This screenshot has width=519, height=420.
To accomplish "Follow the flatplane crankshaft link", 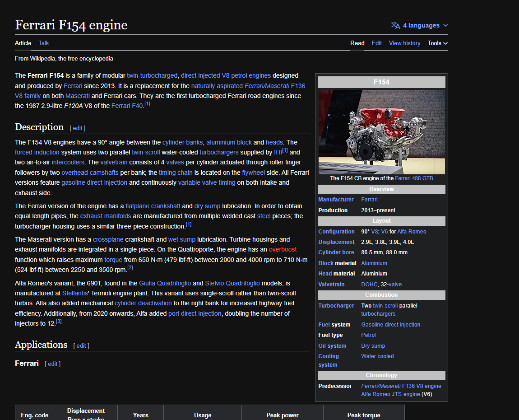I will coord(153,206).
